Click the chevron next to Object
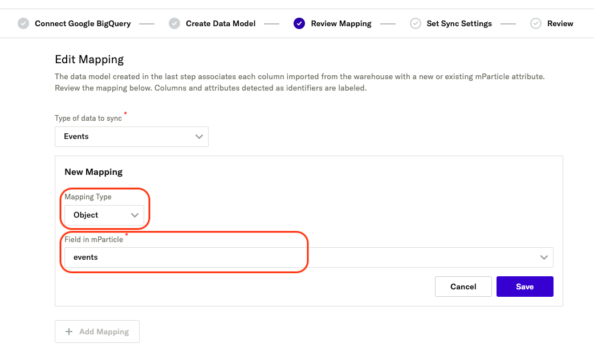Screen dimensions: 594x364 pos(135,215)
